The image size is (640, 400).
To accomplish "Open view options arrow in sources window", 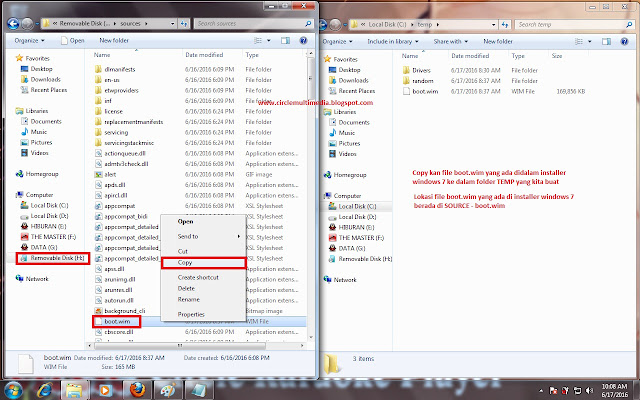I will (x=269, y=40).
